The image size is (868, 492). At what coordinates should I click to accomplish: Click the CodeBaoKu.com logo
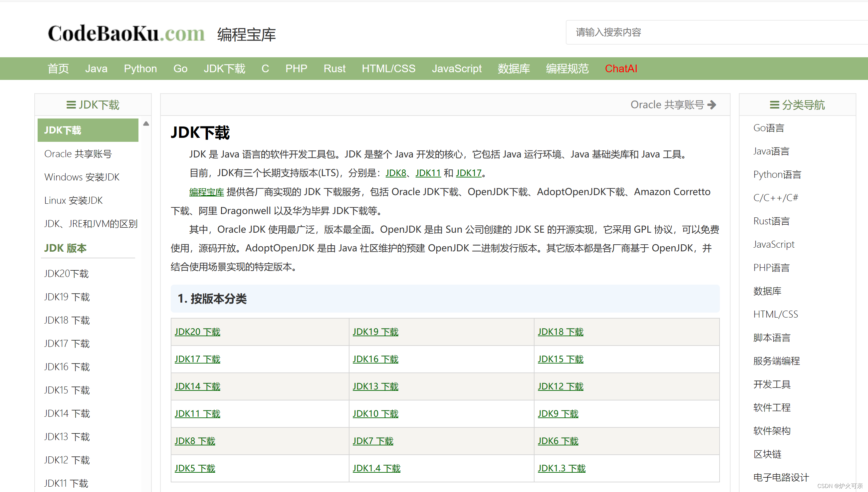point(127,33)
